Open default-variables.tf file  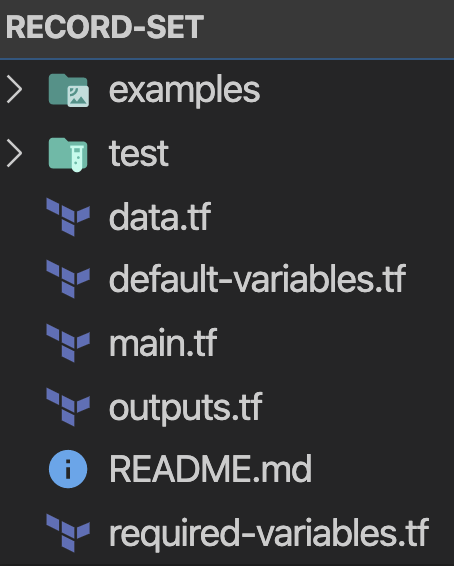258,279
